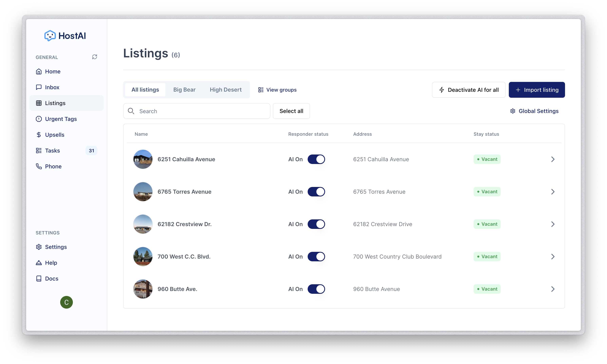
Task: Go to Urgent Tags page
Action: coord(61,119)
